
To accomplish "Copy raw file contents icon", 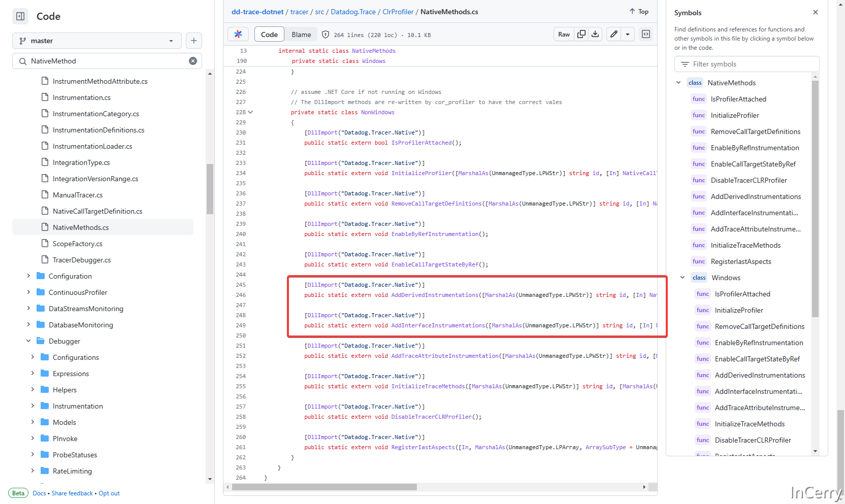I will coord(581,35).
